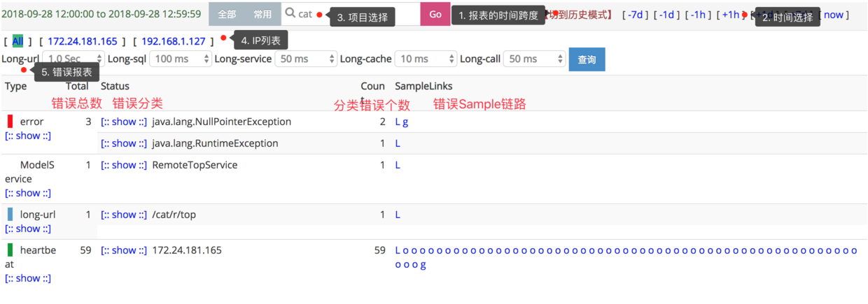Switch to the 全部 tab
Viewport: 868px width, 304px height.
227,14
